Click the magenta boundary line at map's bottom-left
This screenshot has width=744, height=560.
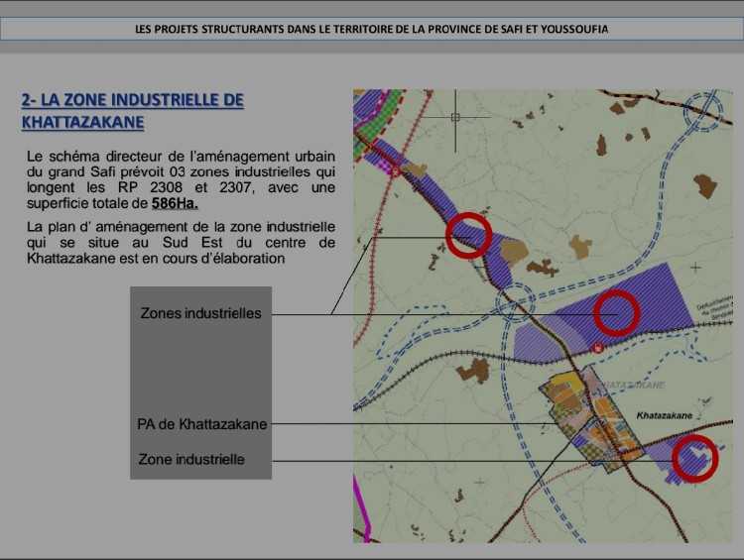coord(364,523)
